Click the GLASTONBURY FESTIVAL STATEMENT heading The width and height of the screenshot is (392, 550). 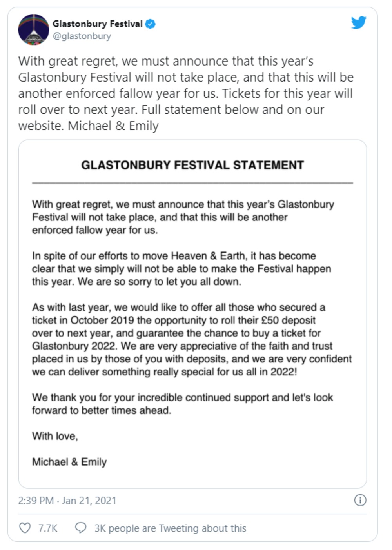pyautogui.click(x=192, y=165)
